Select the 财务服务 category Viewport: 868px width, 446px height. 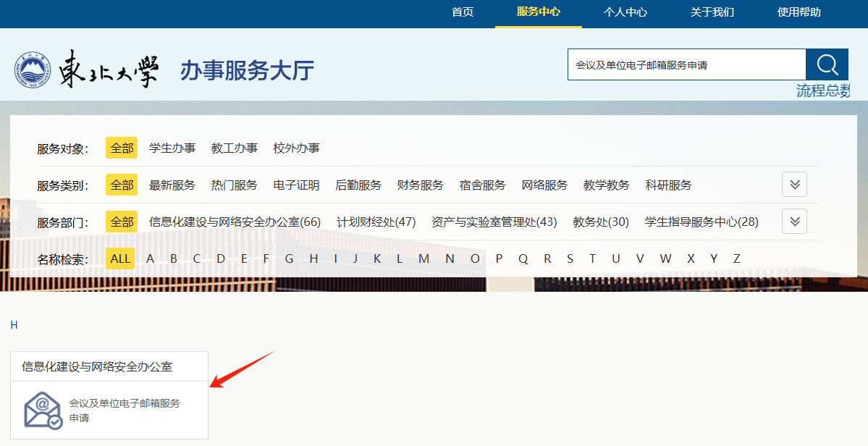click(420, 185)
